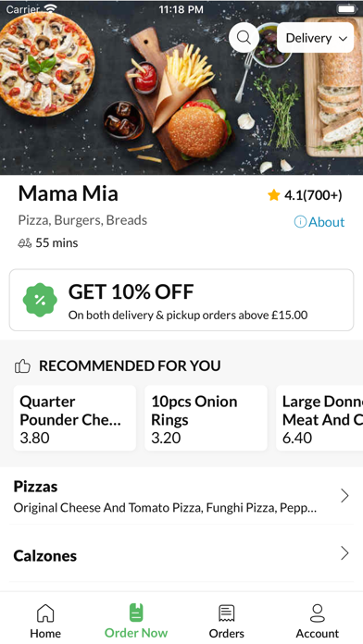Image resolution: width=363 pixels, height=644 pixels.
Task: Open the Delivery dropdown
Action: [x=316, y=38]
